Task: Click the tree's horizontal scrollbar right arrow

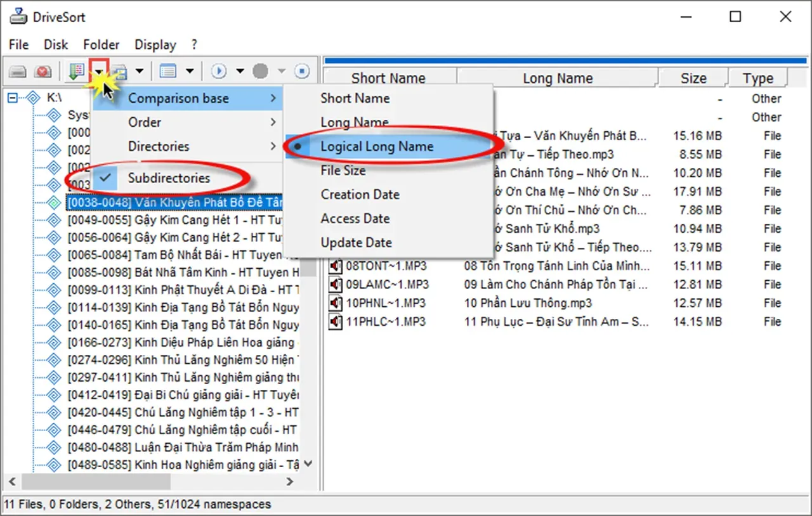Action: (290, 482)
